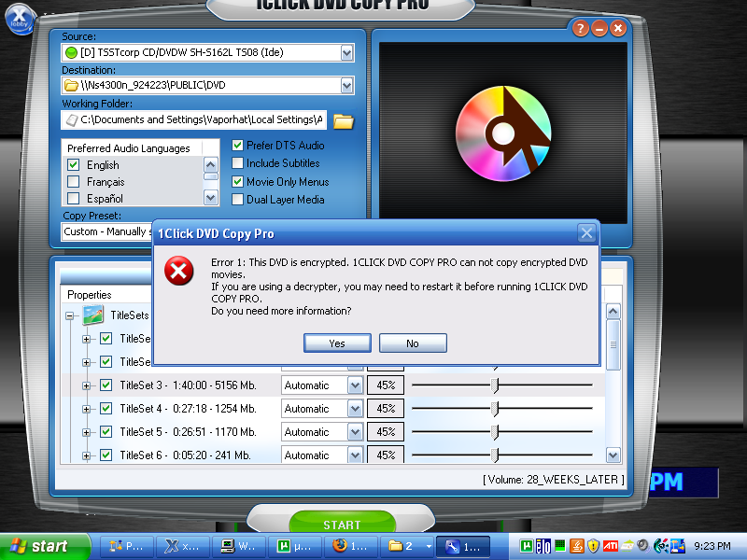Screen dimensions: 747x560
Task: Browse for working folder with the folder icon
Action: pyautogui.click(x=344, y=121)
